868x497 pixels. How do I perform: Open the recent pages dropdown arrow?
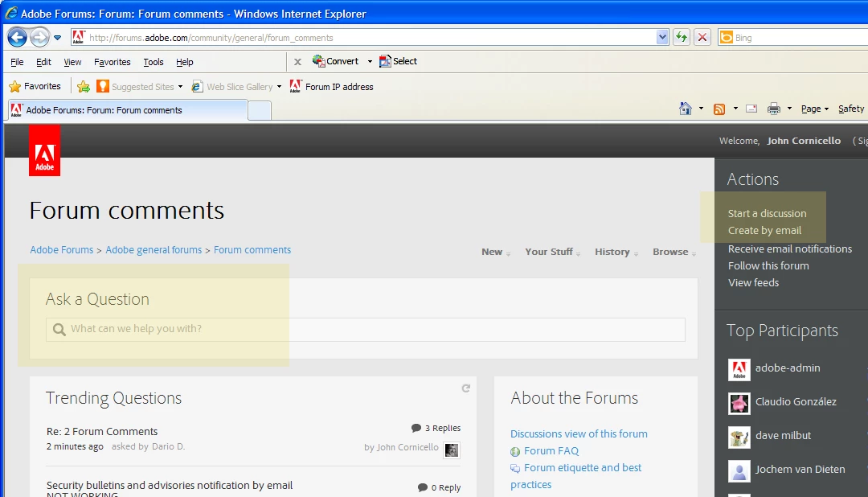58,38
